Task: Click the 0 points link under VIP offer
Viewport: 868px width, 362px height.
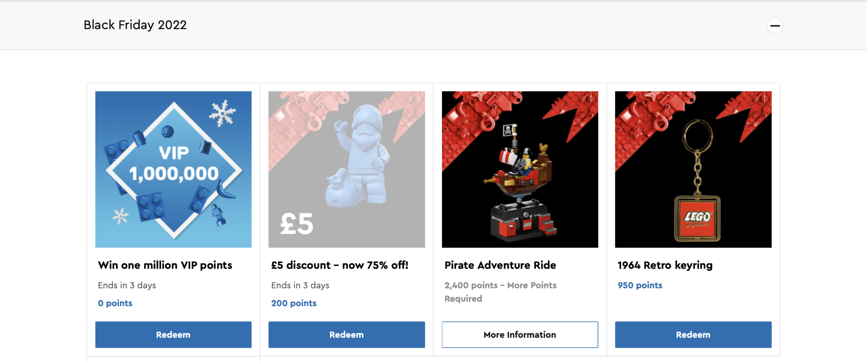Action: click(115, 303)
